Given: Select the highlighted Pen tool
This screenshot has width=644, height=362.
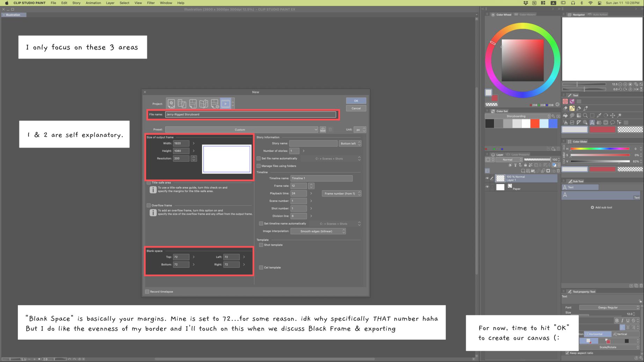Looking at the screenshot, I should pyautogui.click(x=572, y=108).
